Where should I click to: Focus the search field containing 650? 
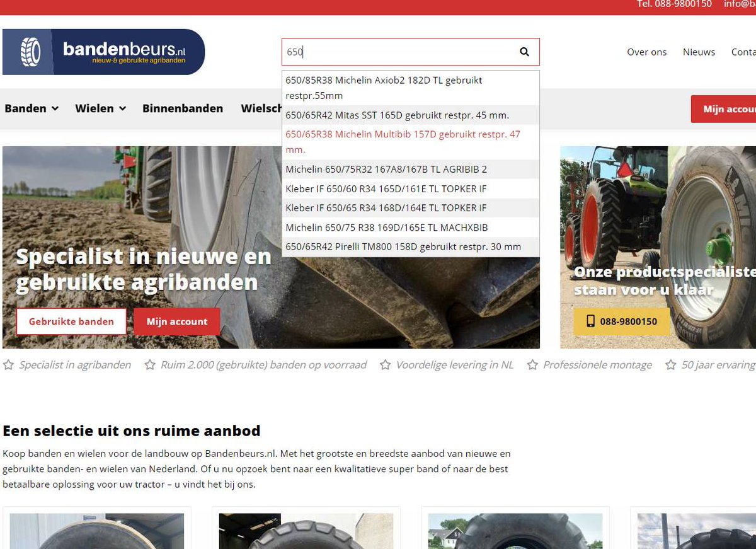410,52
